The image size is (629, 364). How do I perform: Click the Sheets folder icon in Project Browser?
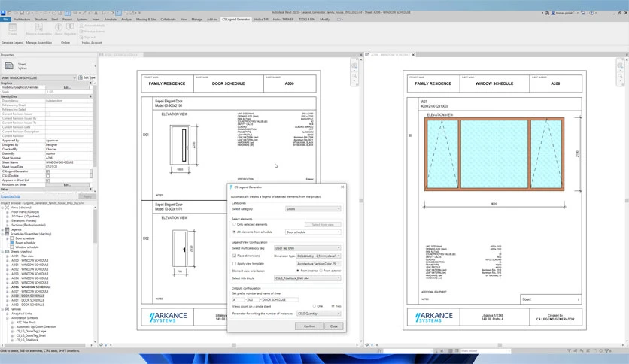pos(8,252)
